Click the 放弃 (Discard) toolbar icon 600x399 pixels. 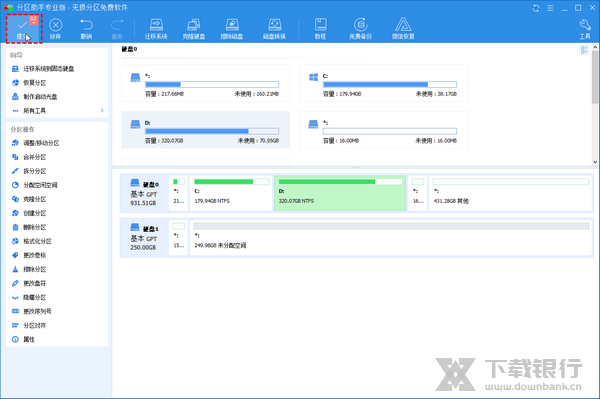55,29
